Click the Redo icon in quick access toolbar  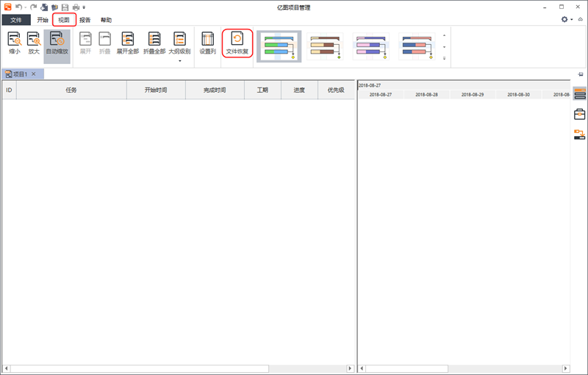pyautogui.click(x=33, y=7)
